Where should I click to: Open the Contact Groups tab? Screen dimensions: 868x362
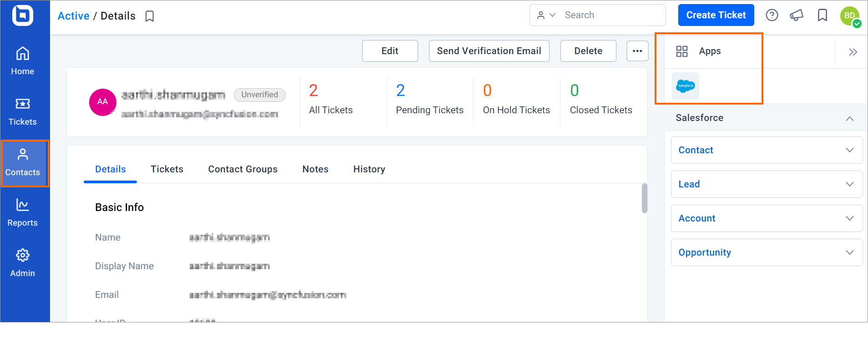pyautogui.click(x=242, y=169)
